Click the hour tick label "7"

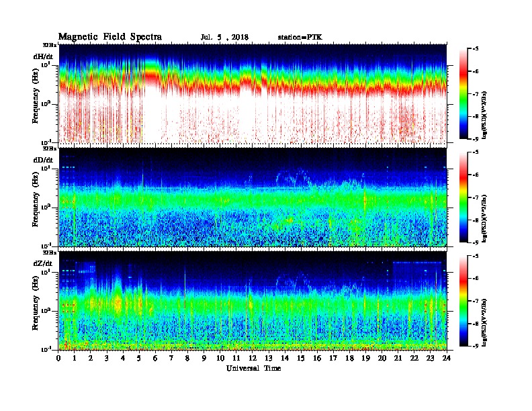click(171, 358)
